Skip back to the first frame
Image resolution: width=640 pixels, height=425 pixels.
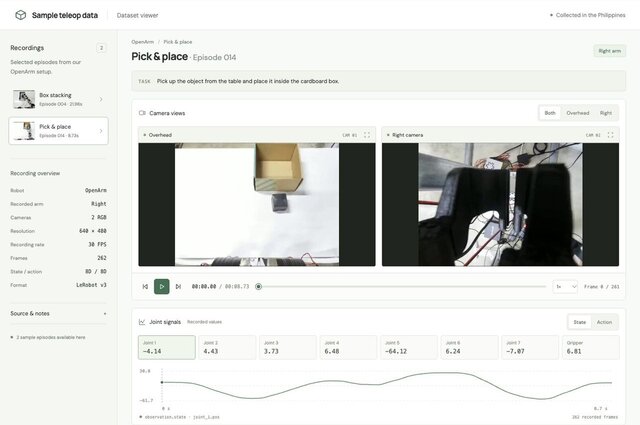click(145, 287)
